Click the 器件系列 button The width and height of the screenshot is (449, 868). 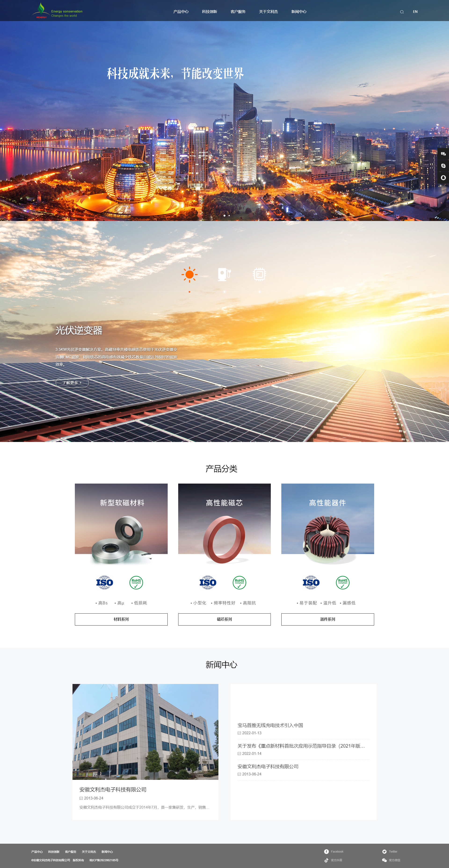(x=327, y=619)
